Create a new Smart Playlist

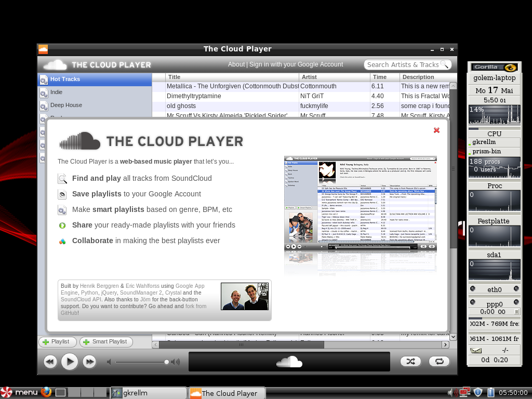coord(106,342)
